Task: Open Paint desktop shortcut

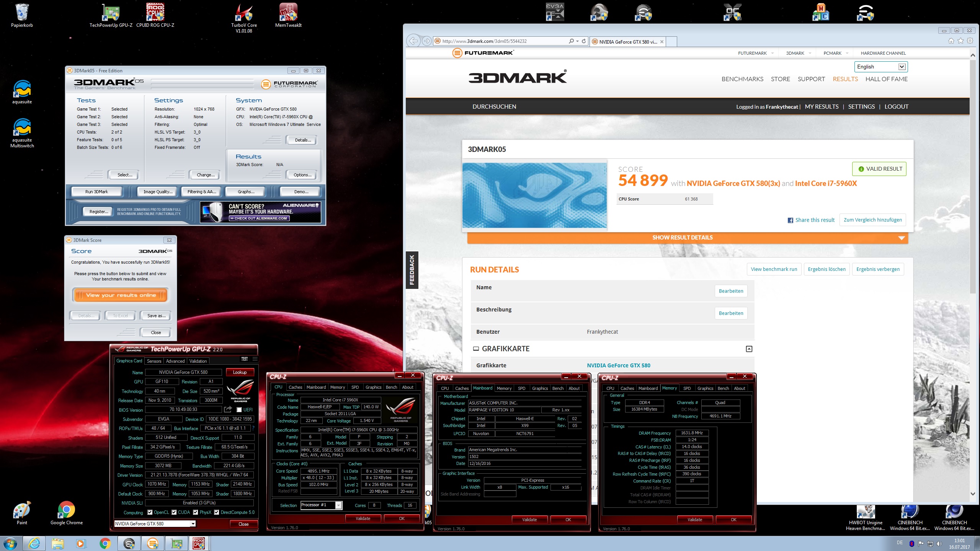Action: 22,513
